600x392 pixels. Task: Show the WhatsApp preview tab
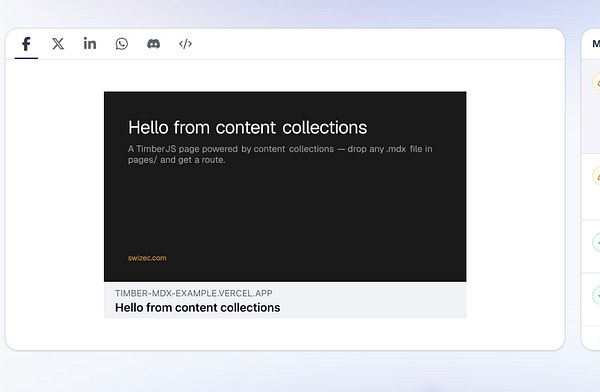point(122,44)
